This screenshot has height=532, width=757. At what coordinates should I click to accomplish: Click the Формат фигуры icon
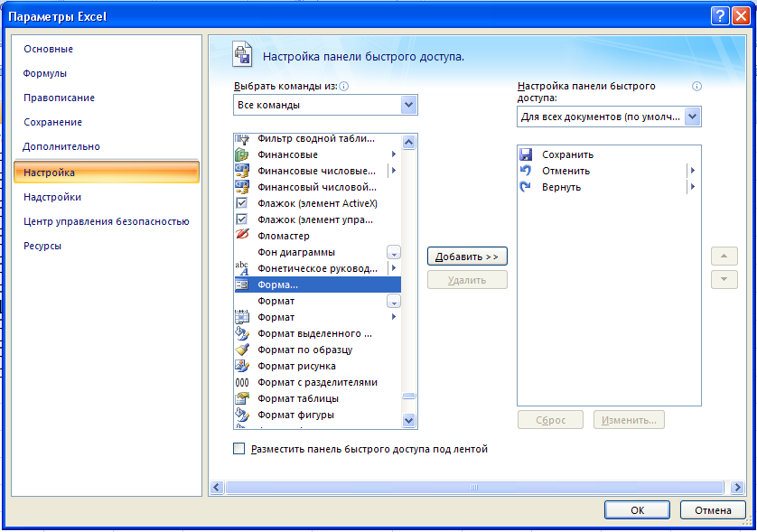242,415
